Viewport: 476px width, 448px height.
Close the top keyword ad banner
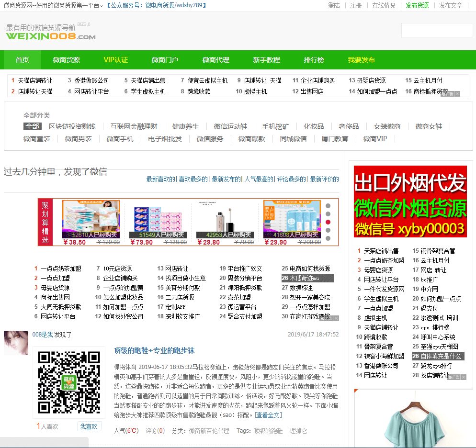coord(457,94)
